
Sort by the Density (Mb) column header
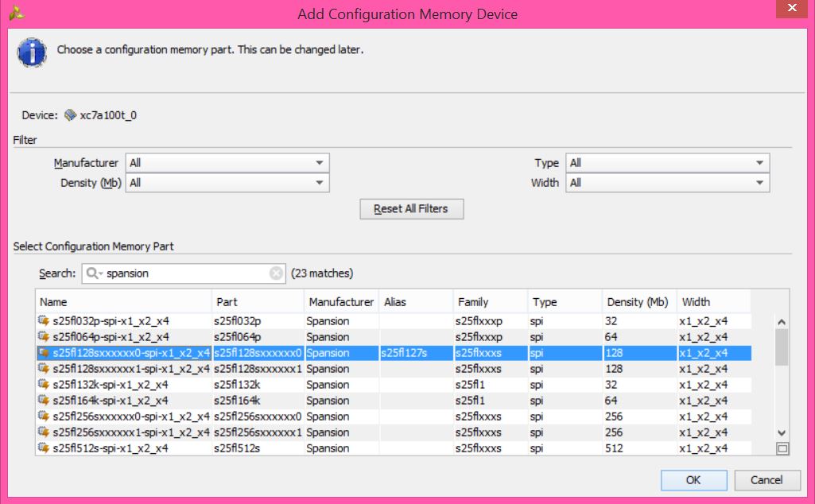pos(639,302)
